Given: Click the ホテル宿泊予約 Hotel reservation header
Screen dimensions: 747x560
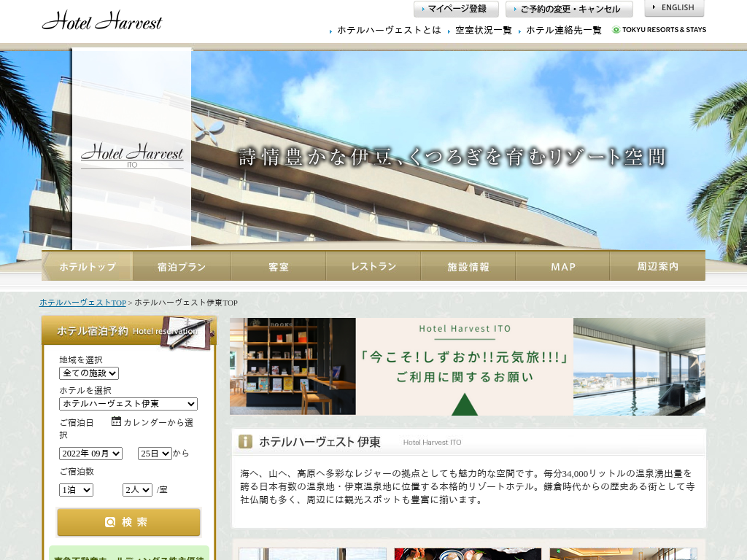Looking at the screenshot, I should 128,331.
